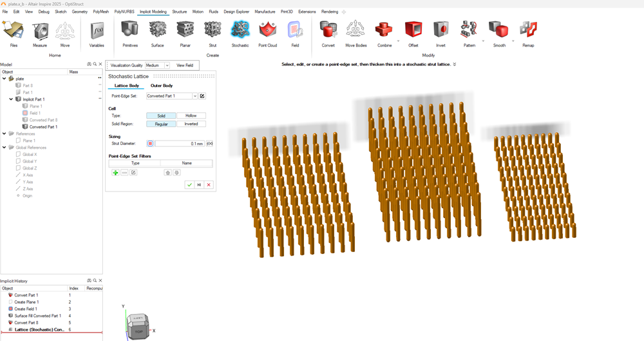The image size is (644, 341).
Task: Select the Offset modify tool
Action: (x=413, y=30)
